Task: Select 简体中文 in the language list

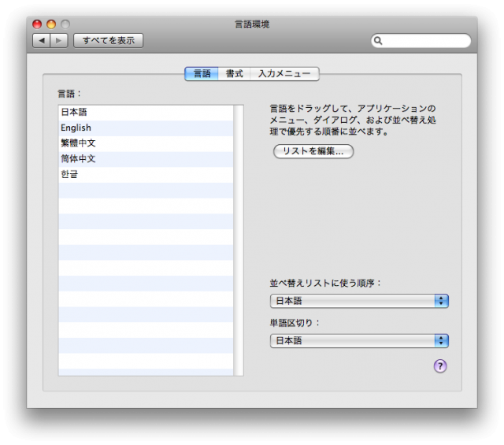Action: click(146, 159)
